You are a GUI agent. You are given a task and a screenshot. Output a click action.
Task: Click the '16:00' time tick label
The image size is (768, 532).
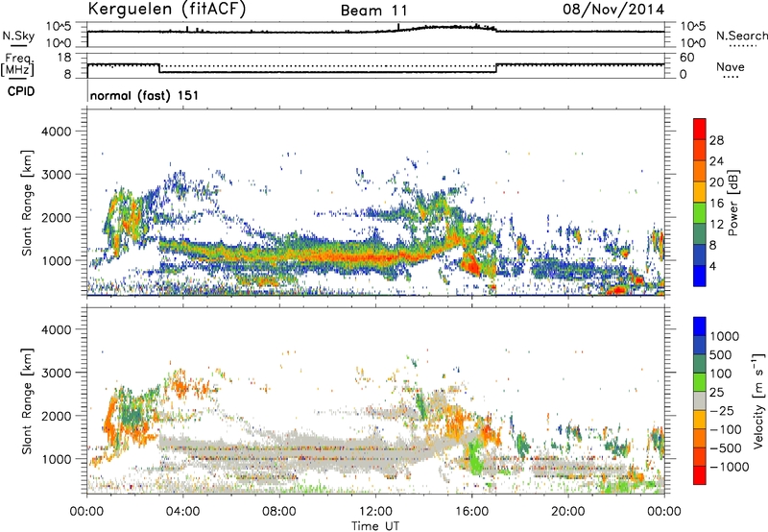[471, 512]
